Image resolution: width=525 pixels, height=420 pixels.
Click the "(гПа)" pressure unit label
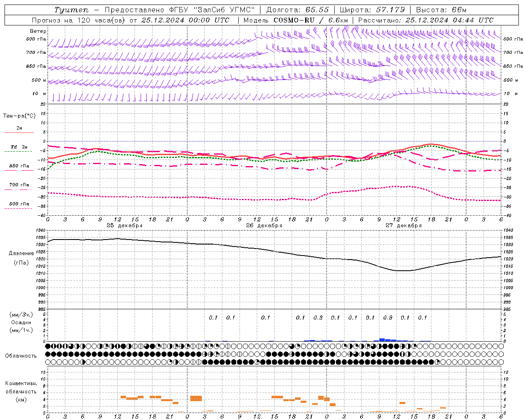pos(21,263)
